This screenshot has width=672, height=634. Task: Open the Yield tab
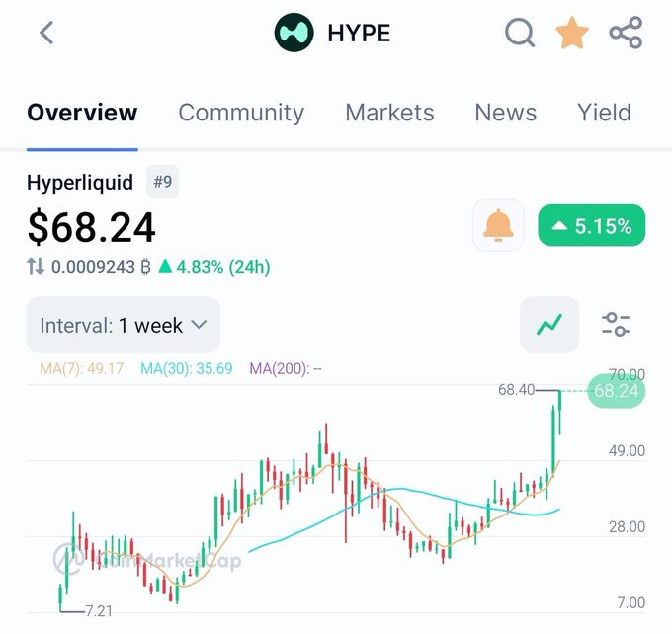[x=604, y=113]
